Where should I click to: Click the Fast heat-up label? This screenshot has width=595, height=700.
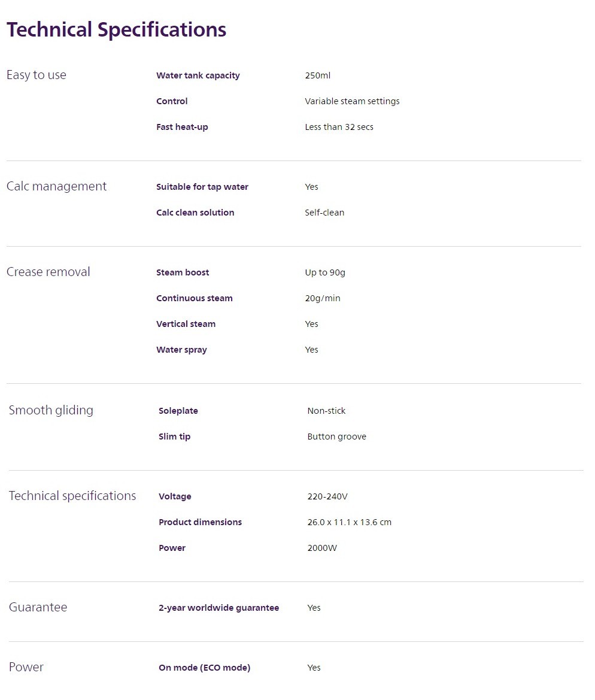pos(182,127)
